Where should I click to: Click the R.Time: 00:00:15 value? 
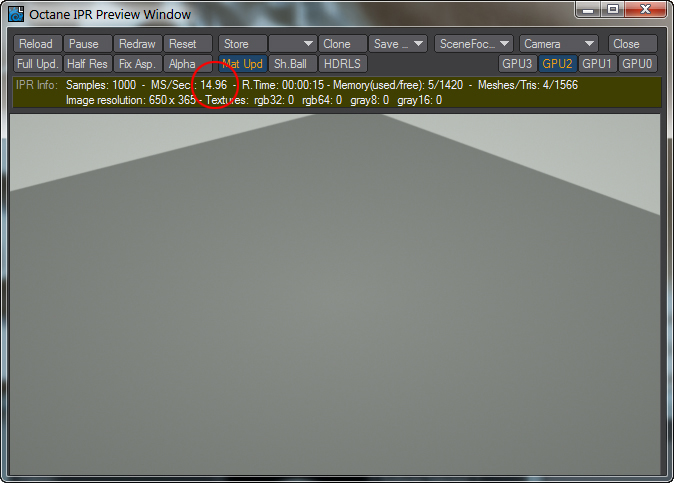click(x=283, y=85)
